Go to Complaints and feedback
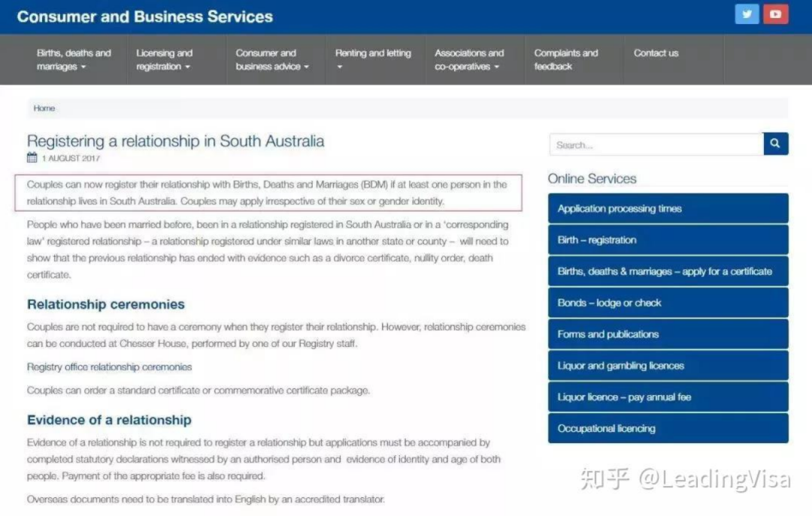 (x=566, y=59)
